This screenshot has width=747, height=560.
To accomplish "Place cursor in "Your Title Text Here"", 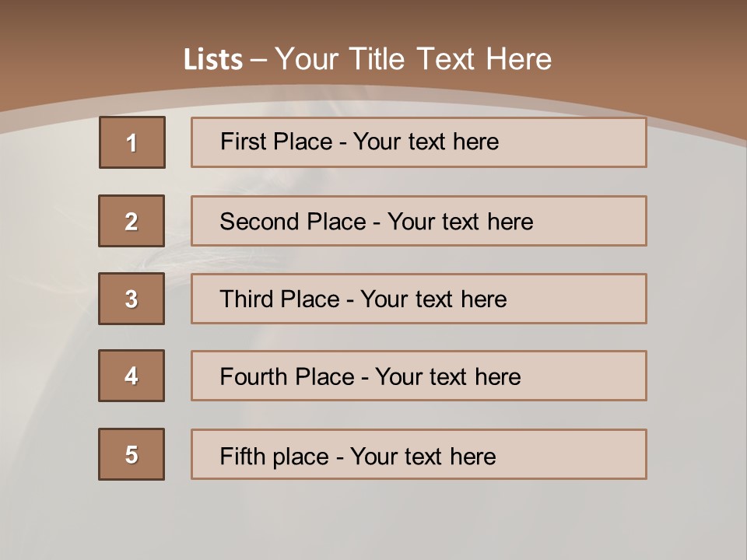I will tap(413, 59).
